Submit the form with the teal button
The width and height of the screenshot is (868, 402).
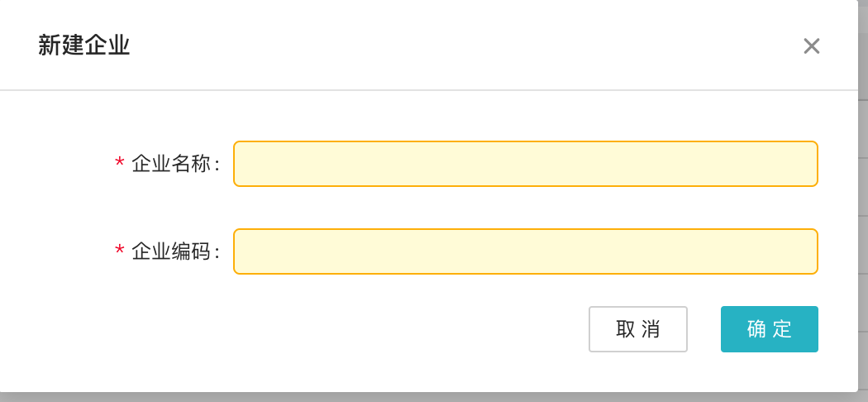pos(769,329)
